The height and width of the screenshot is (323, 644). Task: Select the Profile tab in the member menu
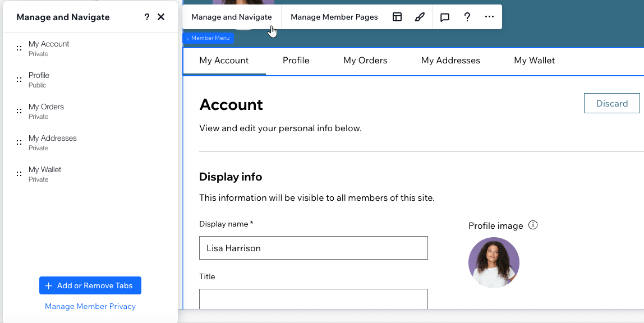pyautogui.click(x=296, y=60)
